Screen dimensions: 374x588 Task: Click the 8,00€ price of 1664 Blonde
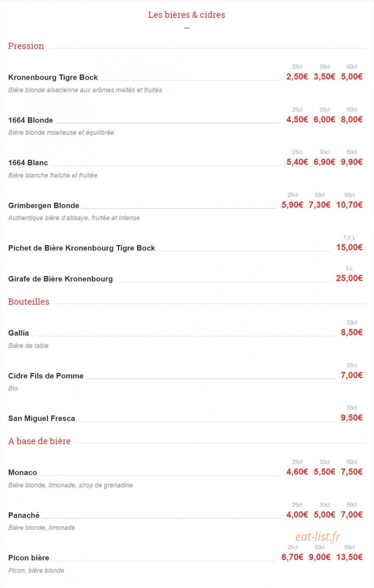tap(352, 119)
